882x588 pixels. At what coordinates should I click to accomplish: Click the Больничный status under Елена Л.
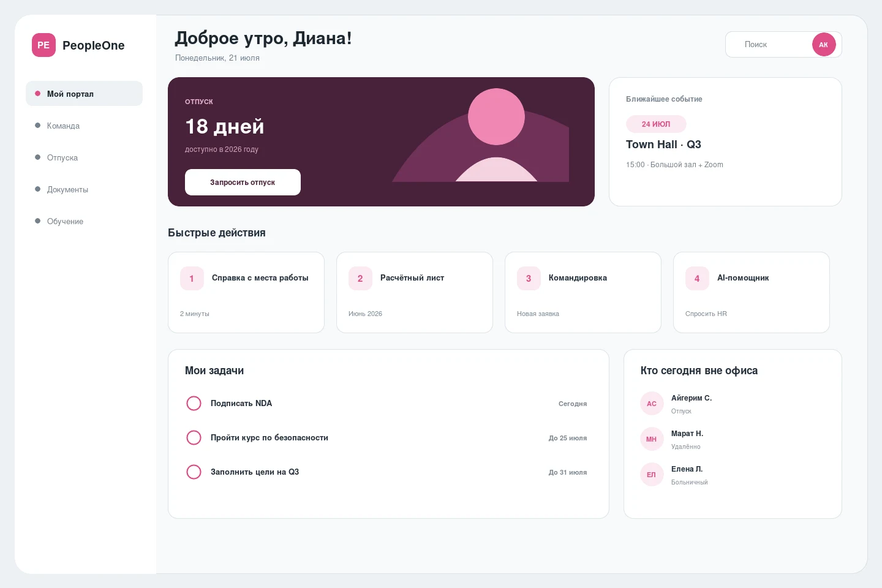point(690,483)
